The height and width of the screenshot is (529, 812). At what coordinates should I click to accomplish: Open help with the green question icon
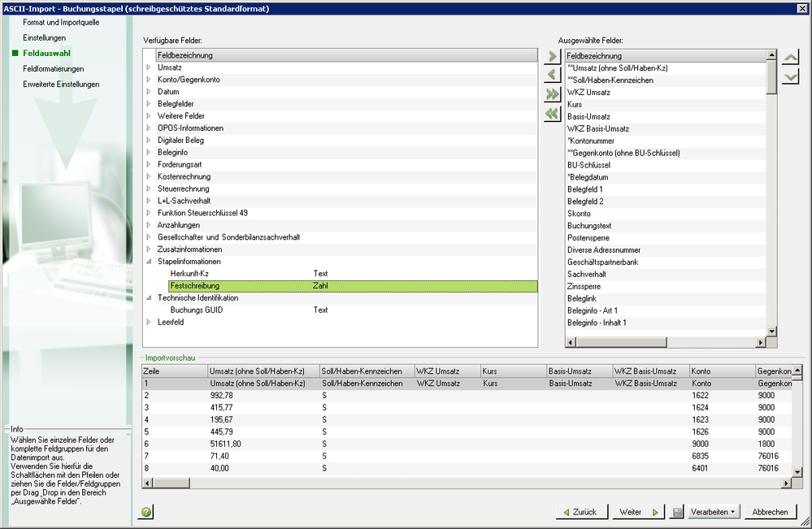click(x=147, y=512)
